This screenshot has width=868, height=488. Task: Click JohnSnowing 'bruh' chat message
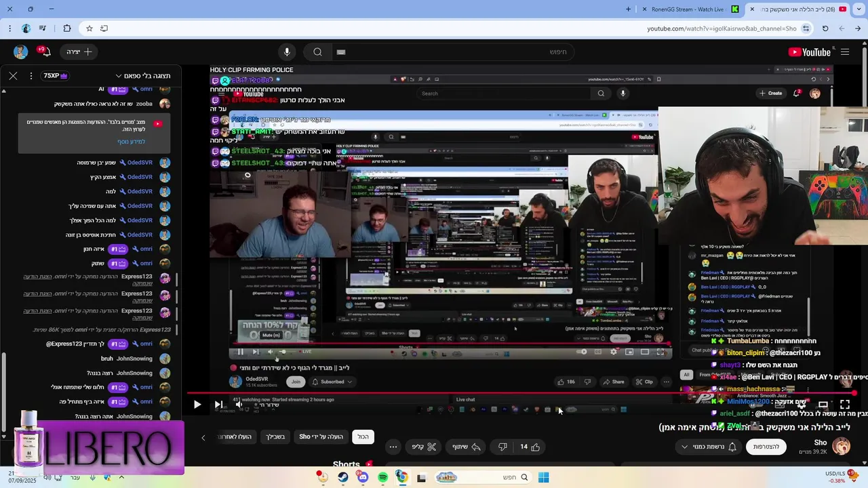[135, 359]
